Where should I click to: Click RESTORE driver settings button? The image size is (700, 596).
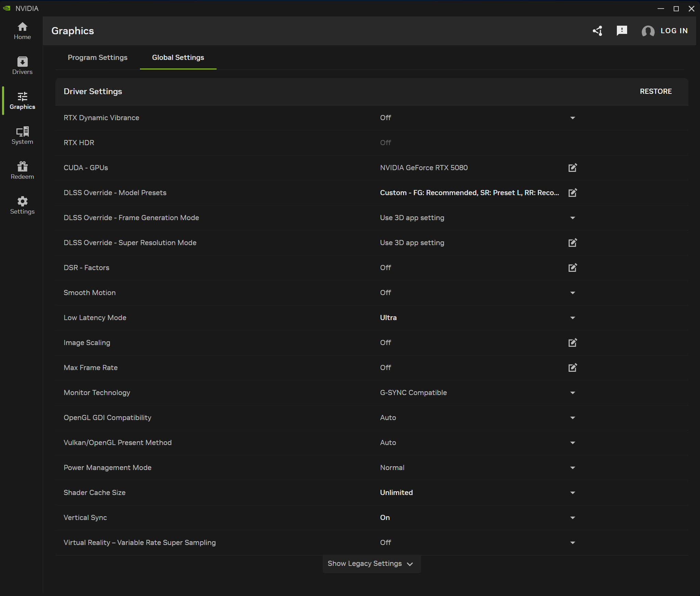point(656,91)
